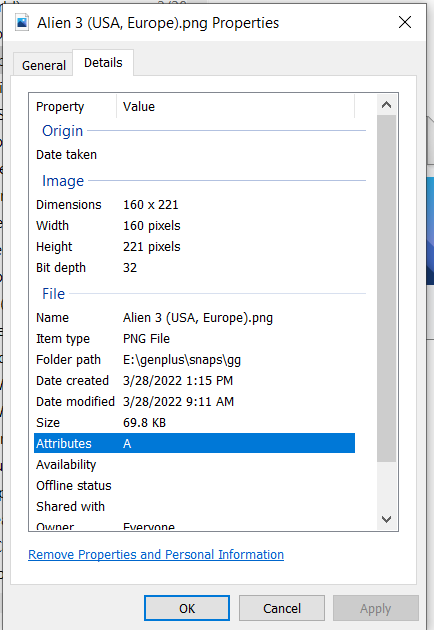
Task: Select the Date created row
Action: [194, 380]
